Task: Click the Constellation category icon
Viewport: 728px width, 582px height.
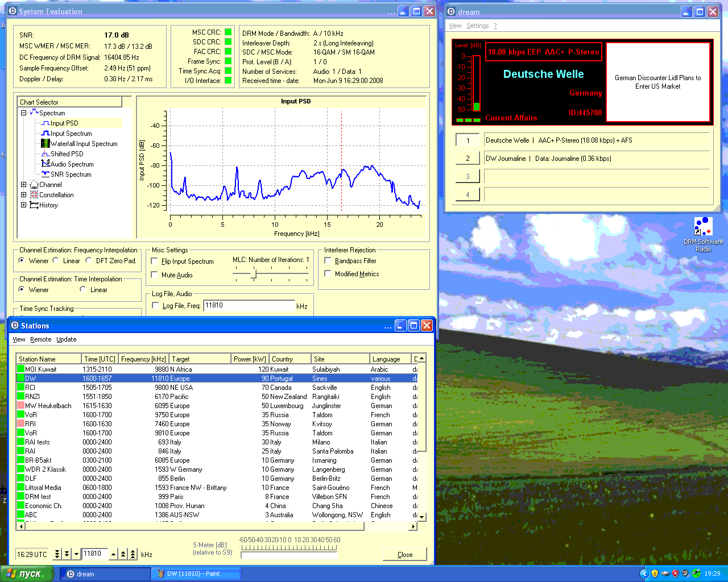Action: click(34, 195)
